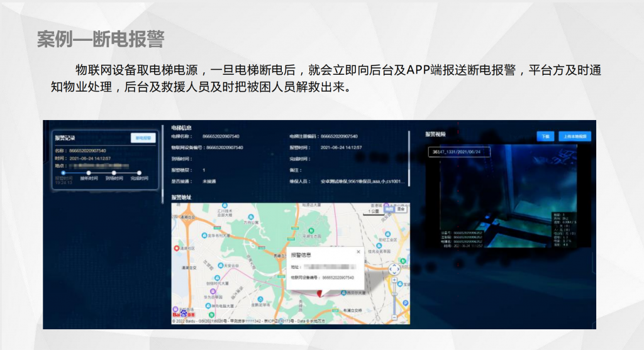Click the 清湖社区 red star marker
This screenshot has width=644, height=350.
click(176, 248)
